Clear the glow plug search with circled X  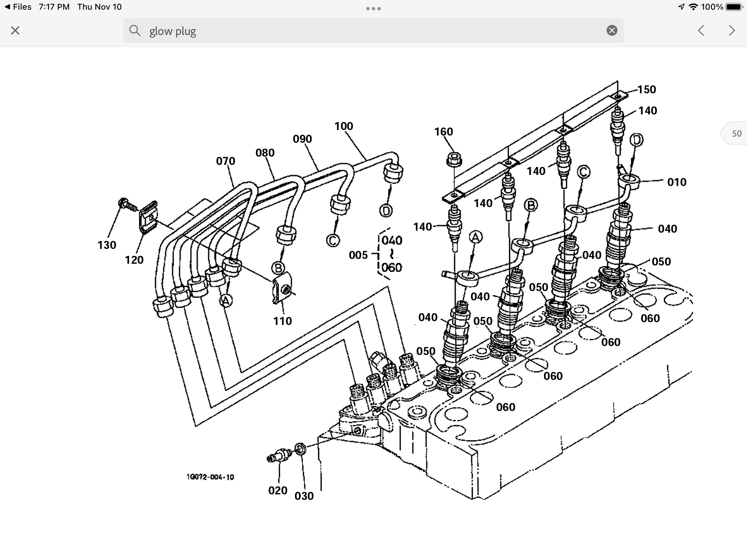(x=611, y=31)
